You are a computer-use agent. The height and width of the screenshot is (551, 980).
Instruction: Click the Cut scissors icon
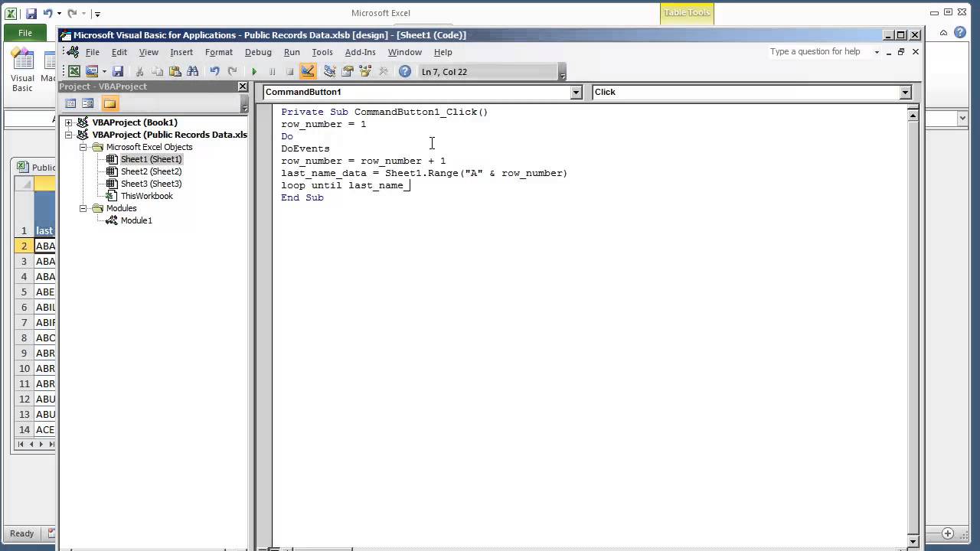(139, 71)
